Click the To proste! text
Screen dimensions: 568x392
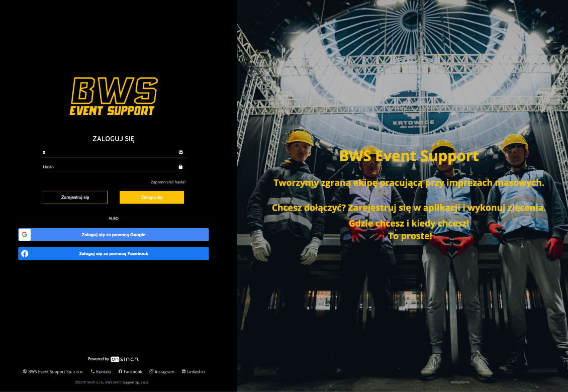410,236
